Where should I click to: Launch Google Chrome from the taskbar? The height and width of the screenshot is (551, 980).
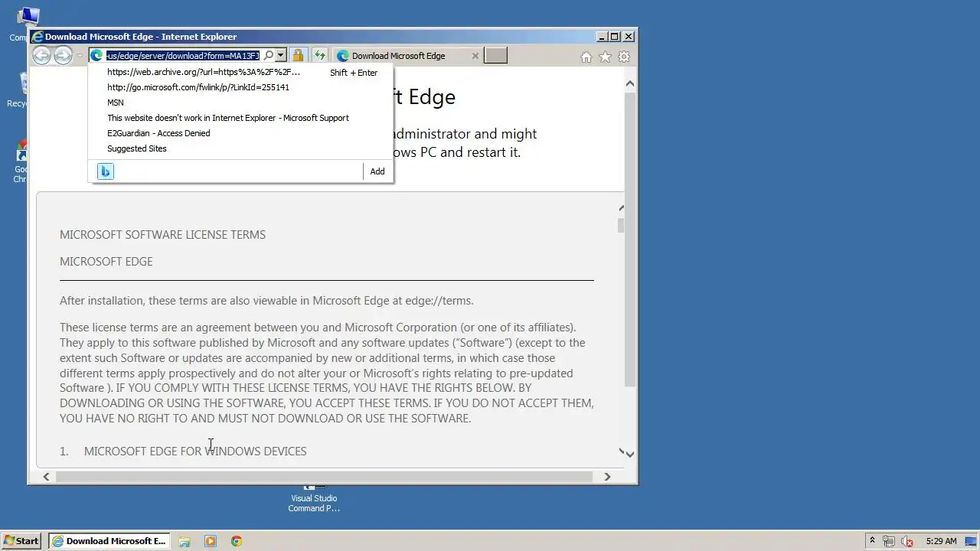click(237, 541)
